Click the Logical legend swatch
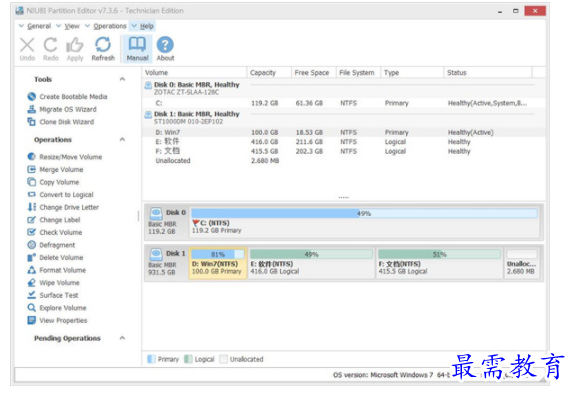This screenshot has height=398, width=573. pyautogui.click(x=188, y=359)
